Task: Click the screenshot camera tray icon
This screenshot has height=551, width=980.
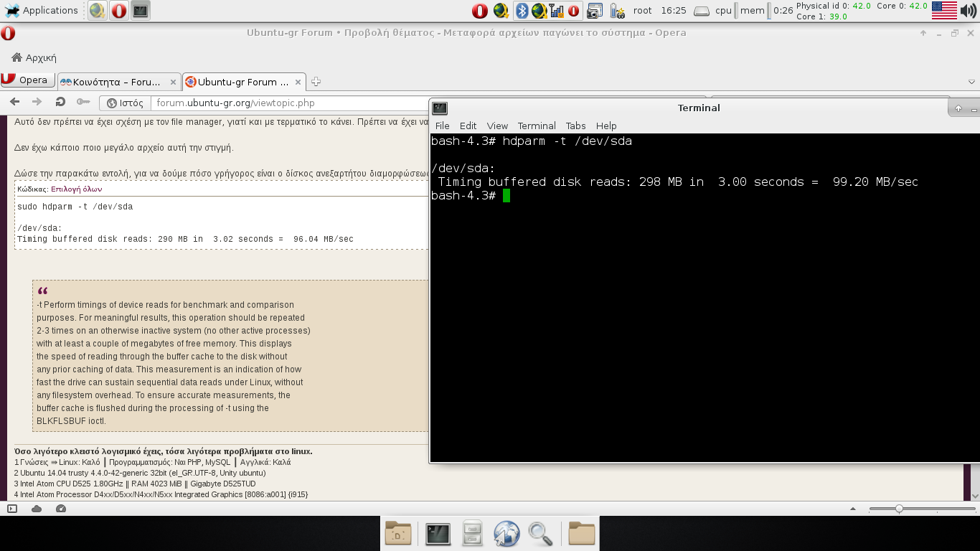Action: (594, 11)
